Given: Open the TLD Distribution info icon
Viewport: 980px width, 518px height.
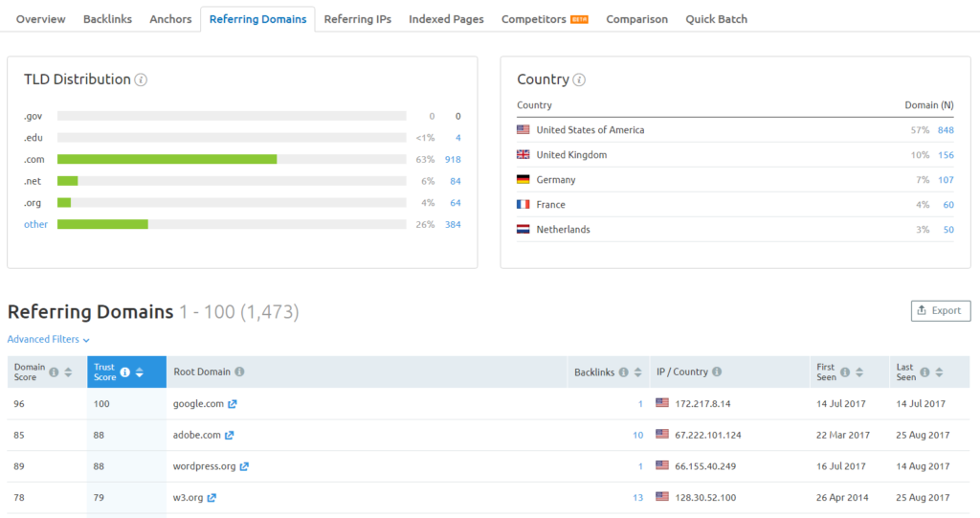Looking at the screenshot, I should pyautogui.click(x=142, y=80).
